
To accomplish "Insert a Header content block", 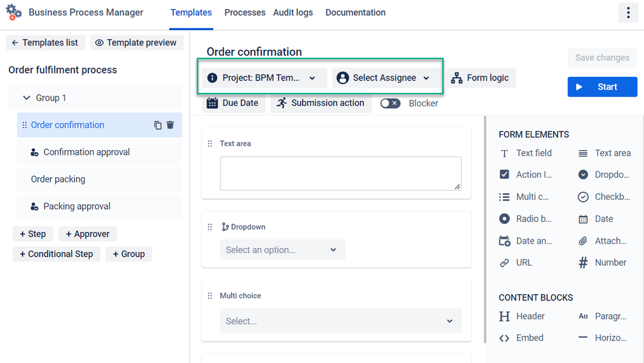I will tap(522, 316).
